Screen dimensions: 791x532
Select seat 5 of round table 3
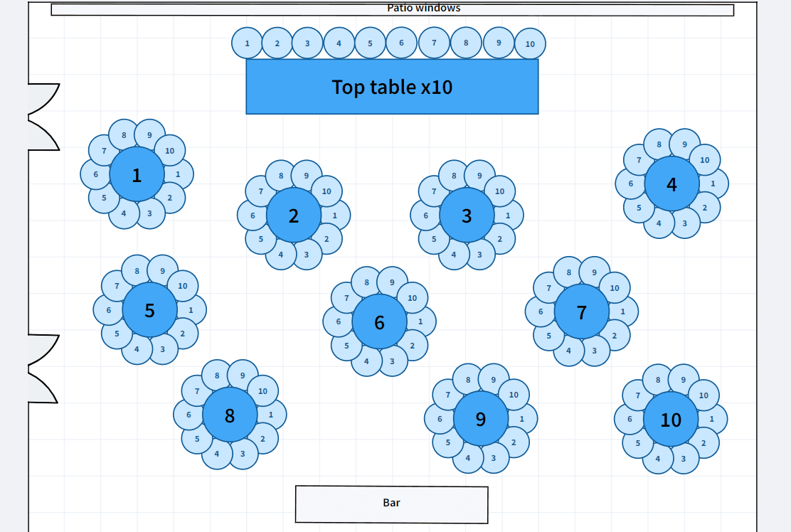point(434,238)
